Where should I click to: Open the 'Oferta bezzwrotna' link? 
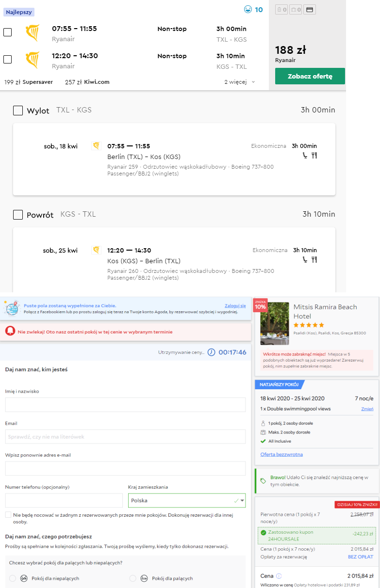pyautogui.click(x=281, y=454)
